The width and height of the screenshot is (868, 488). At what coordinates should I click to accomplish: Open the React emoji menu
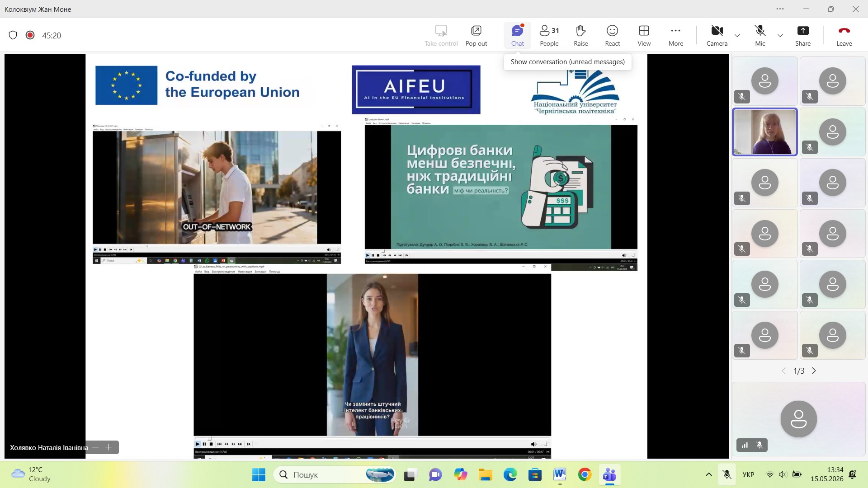pos(613,36)
